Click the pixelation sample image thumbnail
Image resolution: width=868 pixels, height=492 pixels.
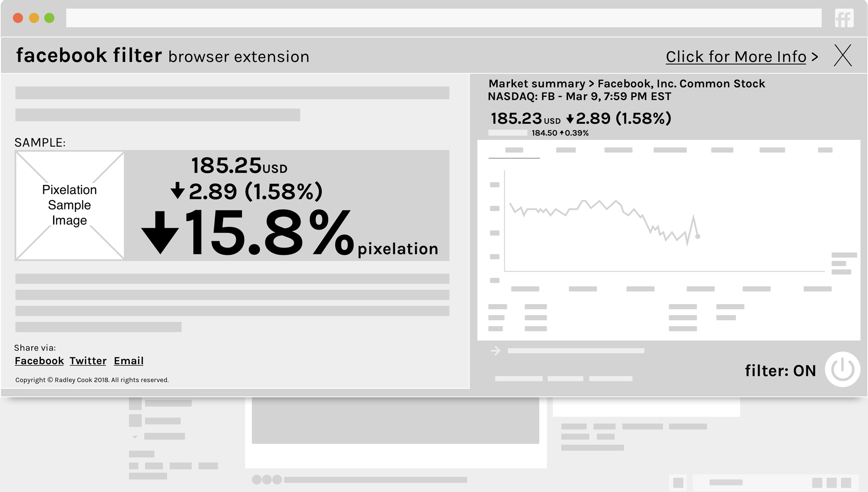69,205
